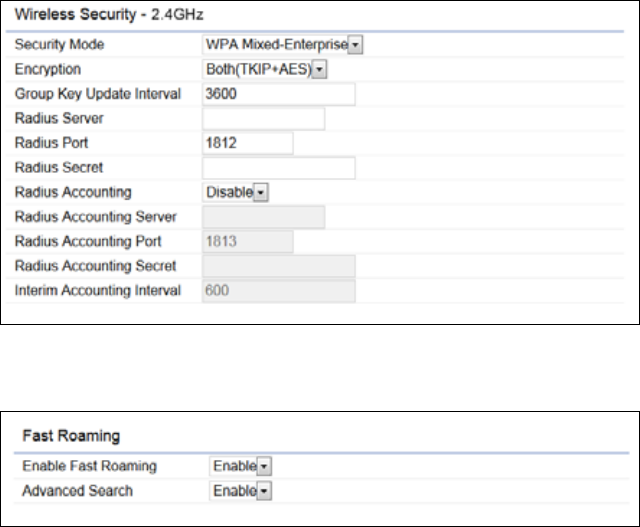
Task: Click the Radius Accounting Secret field
Action: pyautogui.click(x=279, y=266)
